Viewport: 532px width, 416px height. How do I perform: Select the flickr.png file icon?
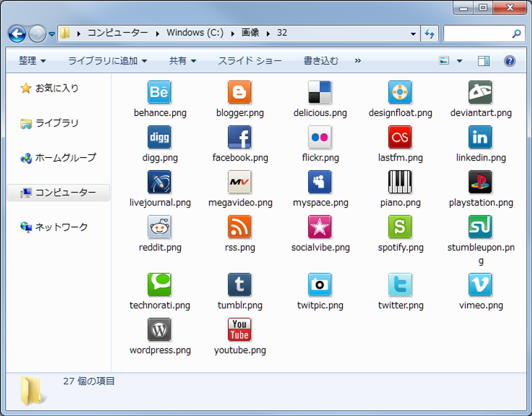tap(320, 137)
